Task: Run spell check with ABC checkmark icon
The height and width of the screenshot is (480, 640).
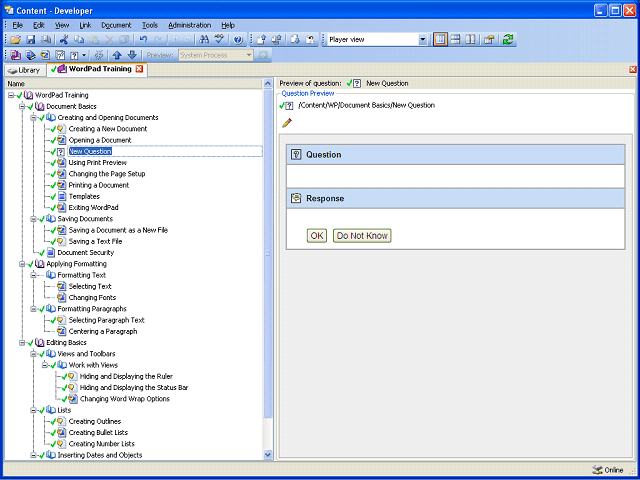Action: coord(220,40)
